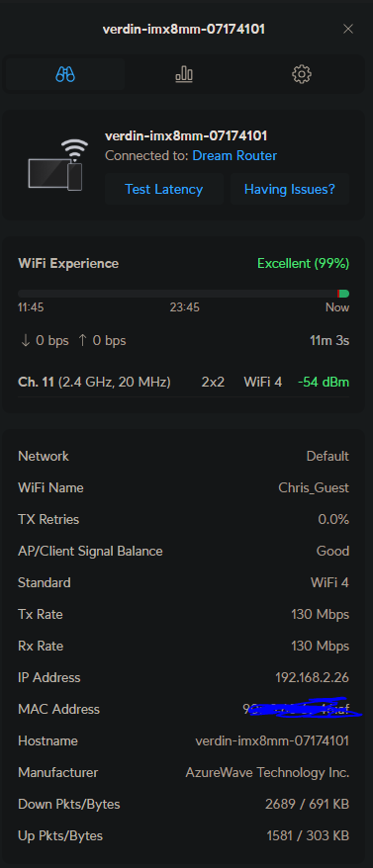Open the gear settings tab

(302, 74)
